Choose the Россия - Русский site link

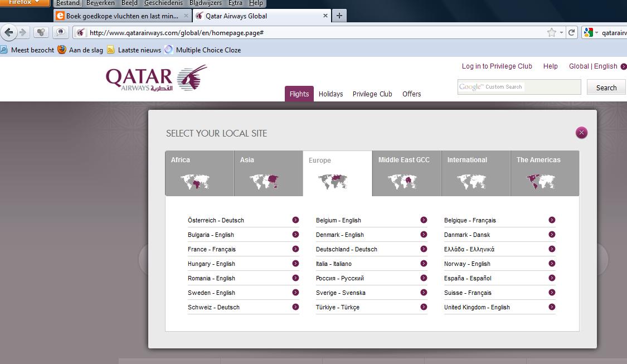coord(340,278)
